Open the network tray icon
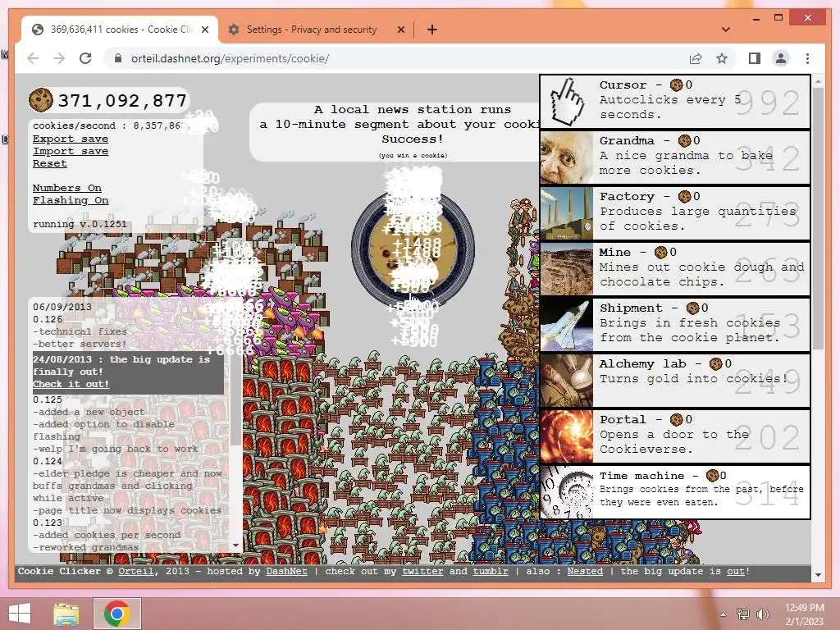This screenshot has width=840, height=630. tap(743, 614)
